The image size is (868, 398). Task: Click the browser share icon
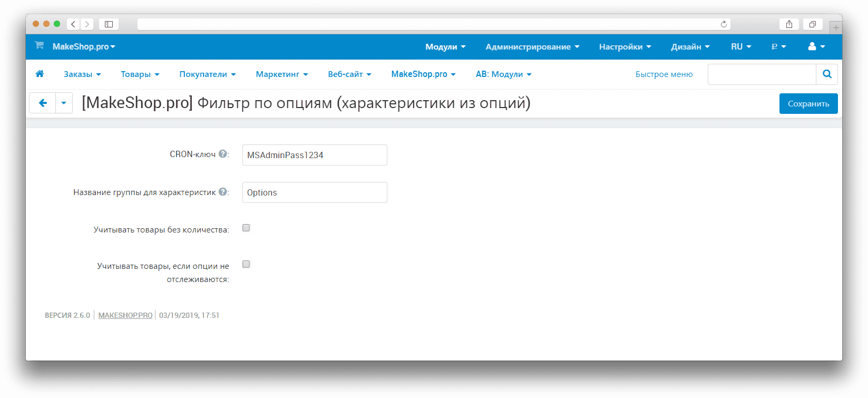click(x=789, y=24)
